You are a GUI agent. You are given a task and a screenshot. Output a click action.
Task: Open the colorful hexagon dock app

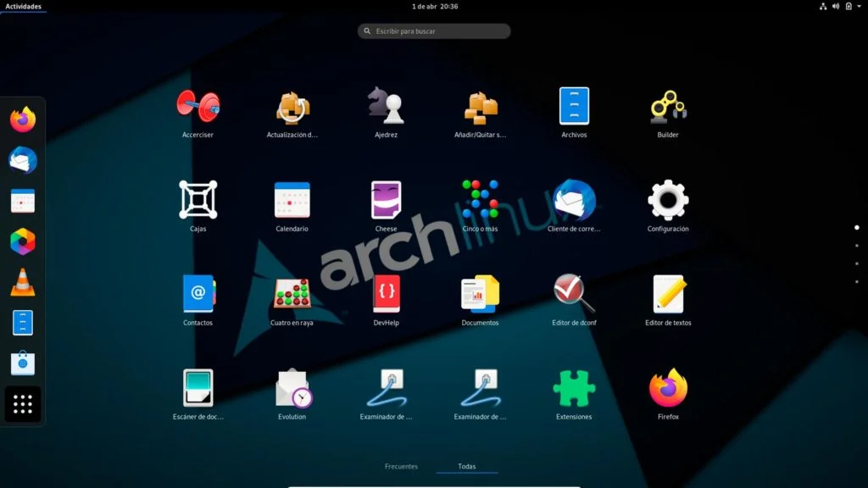(23, 241)
